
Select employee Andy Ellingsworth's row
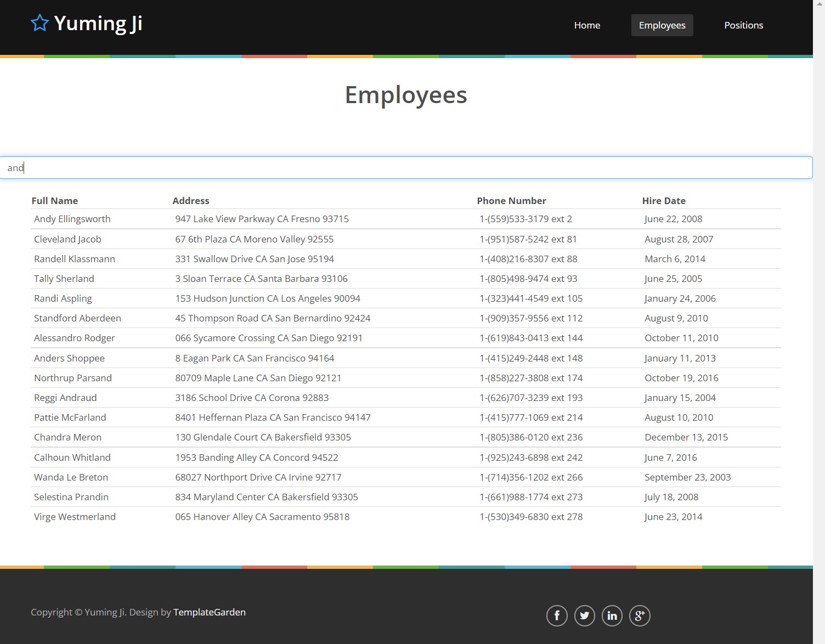[72, 218]
